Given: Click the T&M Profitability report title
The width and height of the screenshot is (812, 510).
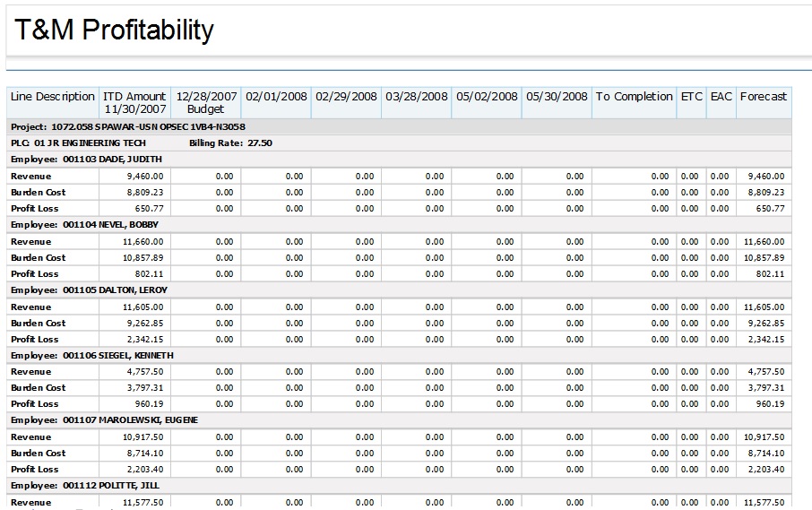Looking at the screenshot, I should coord(114,30).
